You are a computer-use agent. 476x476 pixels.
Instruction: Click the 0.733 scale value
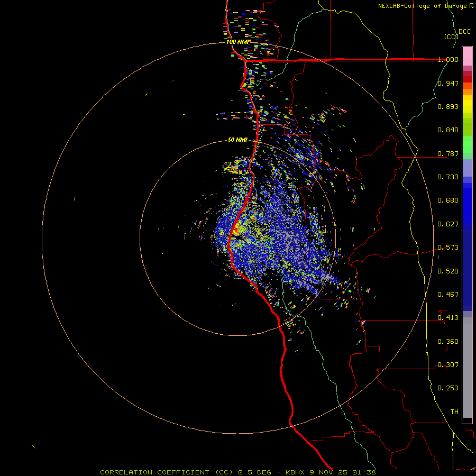coord(448,177)
